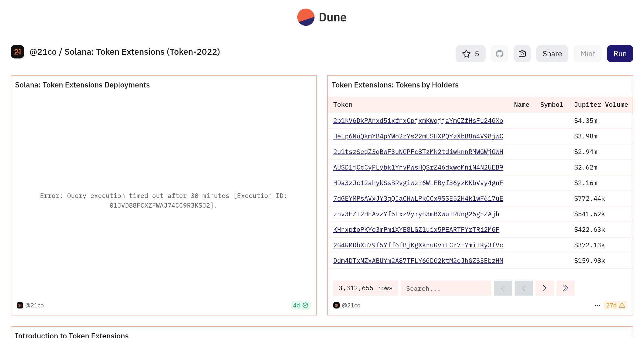644x338 pixels.
Task: Open token link 2b1kV6DkPAnxd5ixfnxCpjxmKwqjjaYmCZfHsFu24GXo
Action: pyautogui.click(x=418, y=121)
